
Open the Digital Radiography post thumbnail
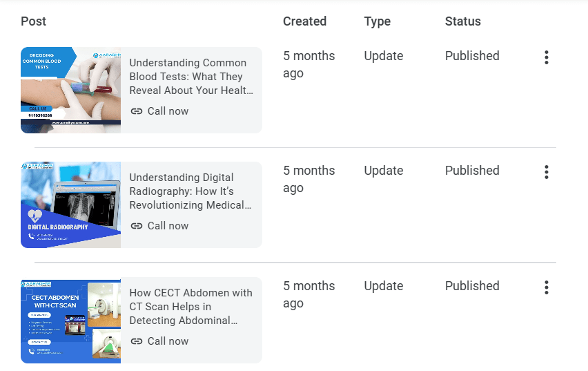70,204
